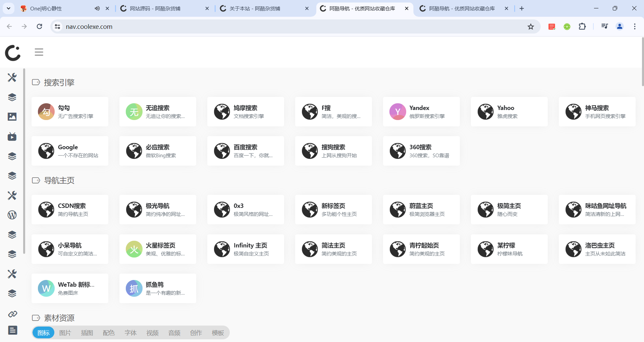Open the media control toolbar icon

point(605,26)
